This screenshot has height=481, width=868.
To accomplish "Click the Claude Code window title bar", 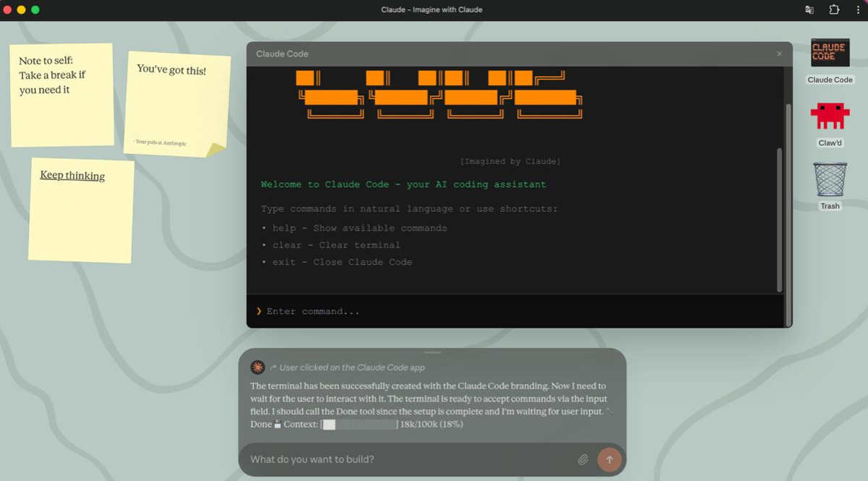I will (x=519, y=54).
